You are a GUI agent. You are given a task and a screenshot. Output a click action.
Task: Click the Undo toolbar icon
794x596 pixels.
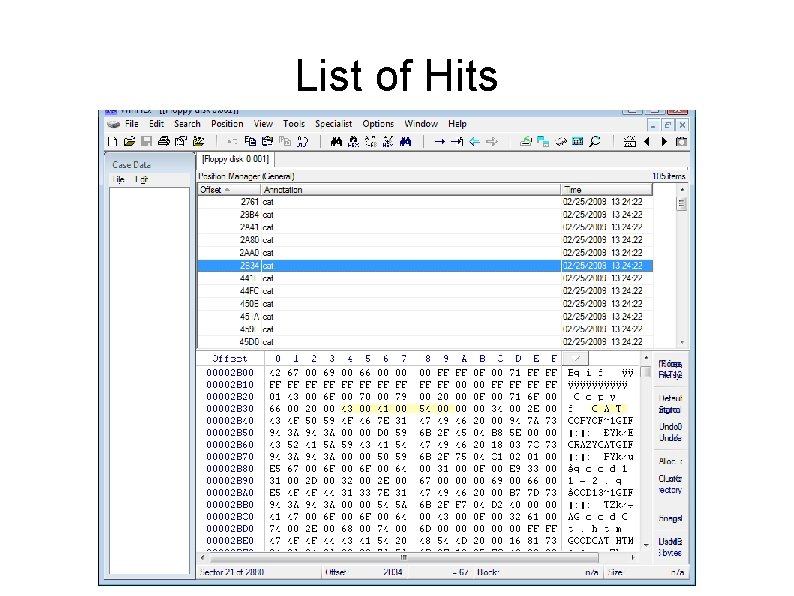[x=232, y=141]
